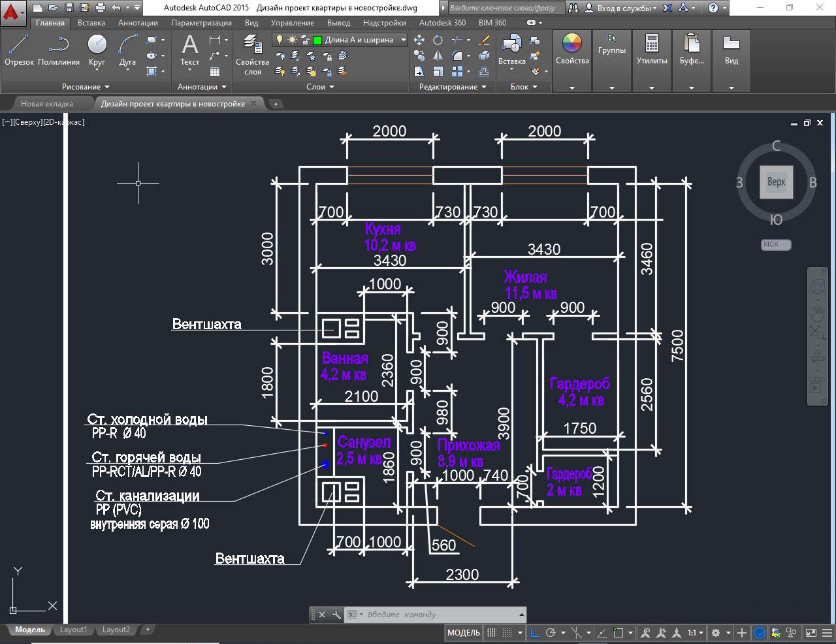Activate the Полилиния polyline tool
836x644 pixels.
point(58,50)
